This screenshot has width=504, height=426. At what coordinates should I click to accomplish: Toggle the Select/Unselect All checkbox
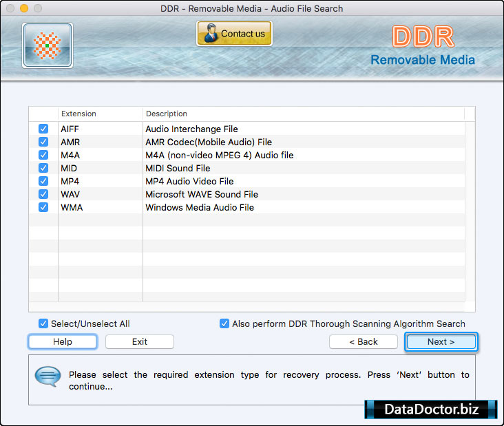(x=43, y=323)
